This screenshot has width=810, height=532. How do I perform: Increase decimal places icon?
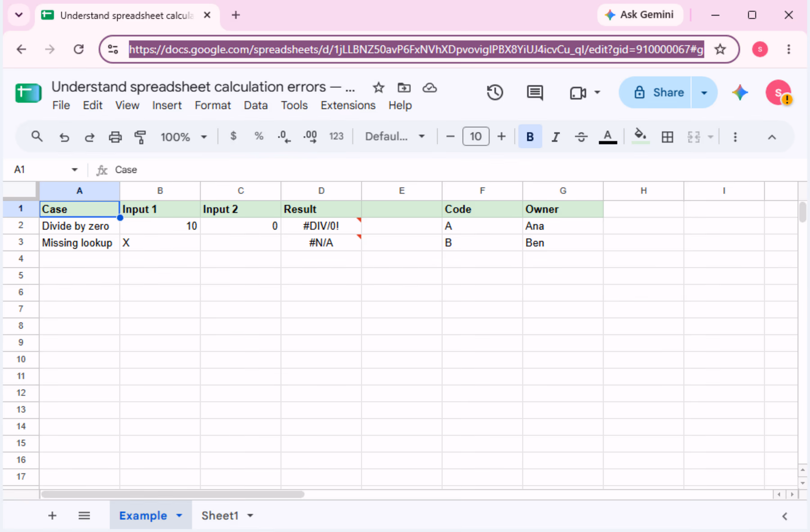(310, 136)
